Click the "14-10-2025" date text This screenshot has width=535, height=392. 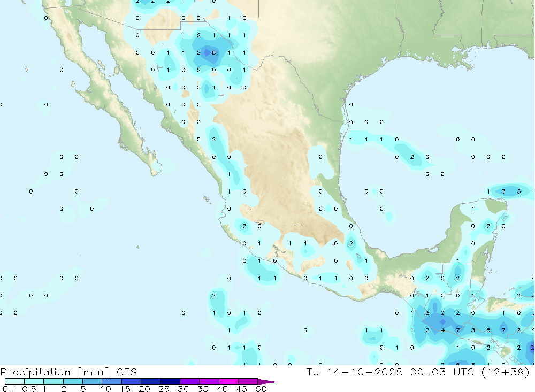click(x=365, y=372)
